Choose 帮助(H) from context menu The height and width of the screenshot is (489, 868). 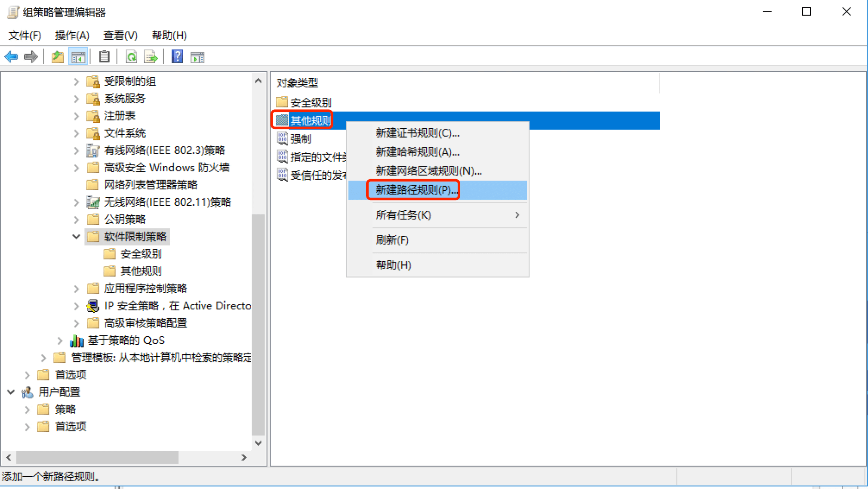click(437, 265)
